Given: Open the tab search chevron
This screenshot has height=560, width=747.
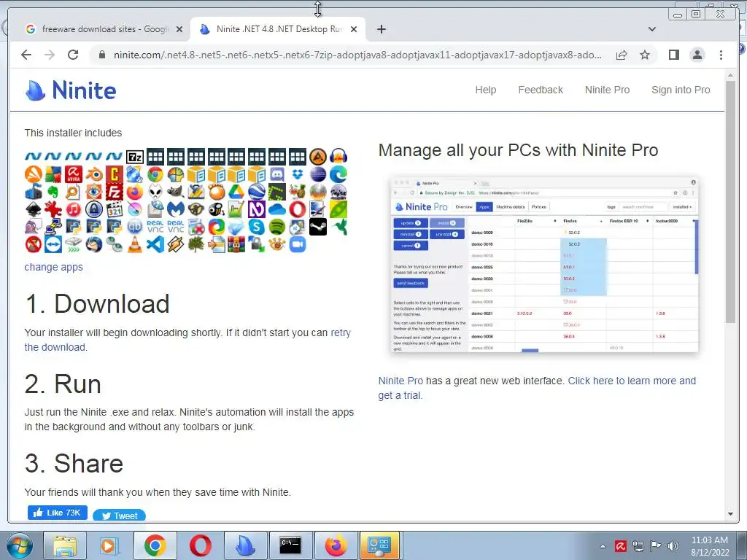Looking at the screenshot, I should (652, 29).
